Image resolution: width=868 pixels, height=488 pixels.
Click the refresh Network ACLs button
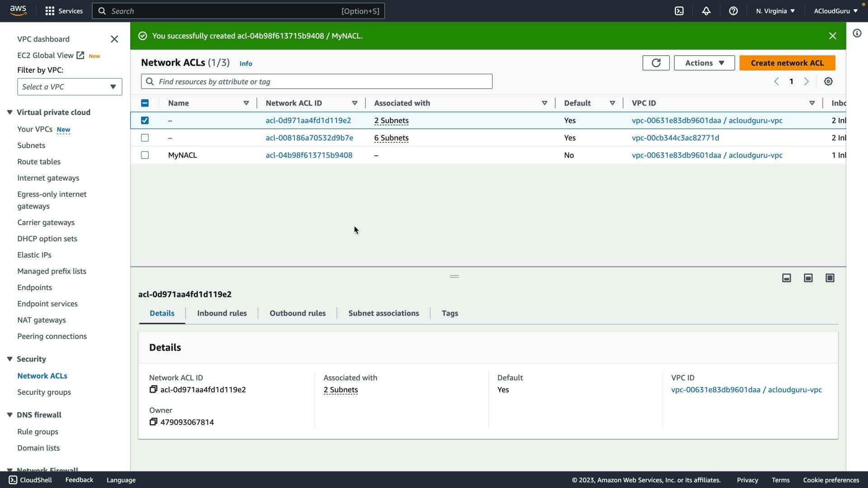pos(656,63)
